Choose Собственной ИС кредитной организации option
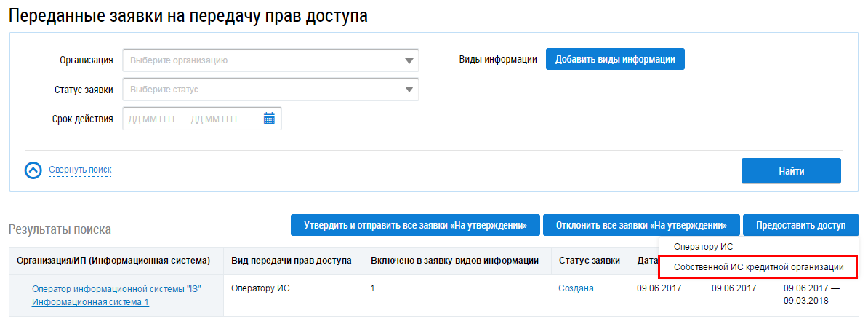This screenshot has height=324, width=868. tap(758, 267)
